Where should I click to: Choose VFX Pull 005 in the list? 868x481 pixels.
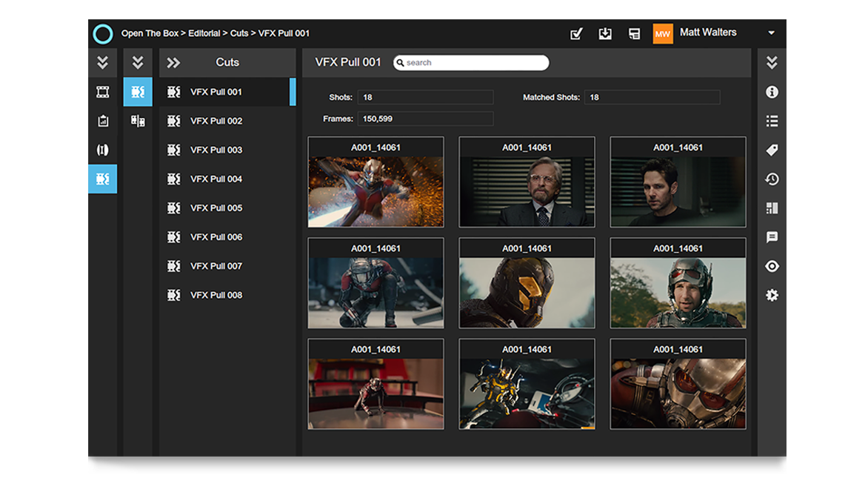point(227,208)
